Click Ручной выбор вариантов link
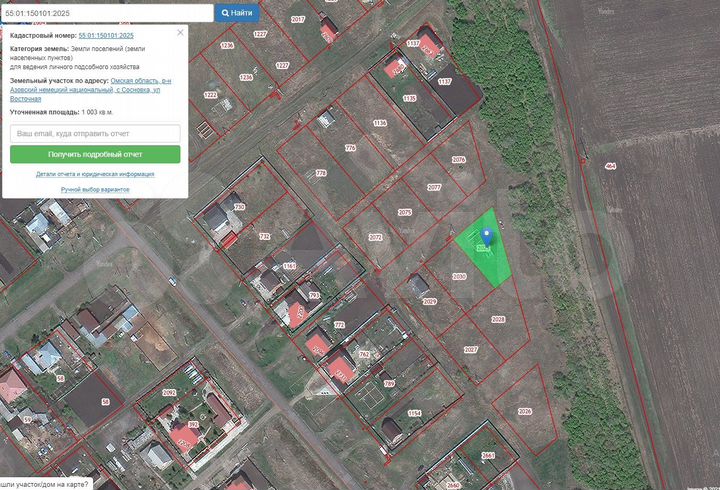 [x=95, y=189]
